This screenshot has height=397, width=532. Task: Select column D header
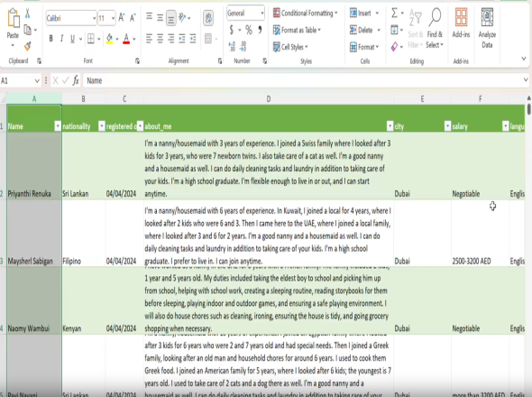coord(269,99)
